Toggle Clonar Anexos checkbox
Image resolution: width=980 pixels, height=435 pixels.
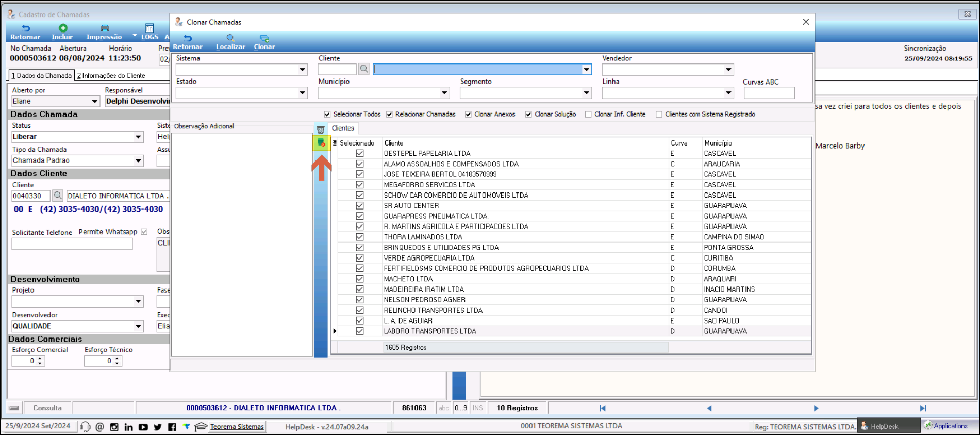(x=468, y=114)
